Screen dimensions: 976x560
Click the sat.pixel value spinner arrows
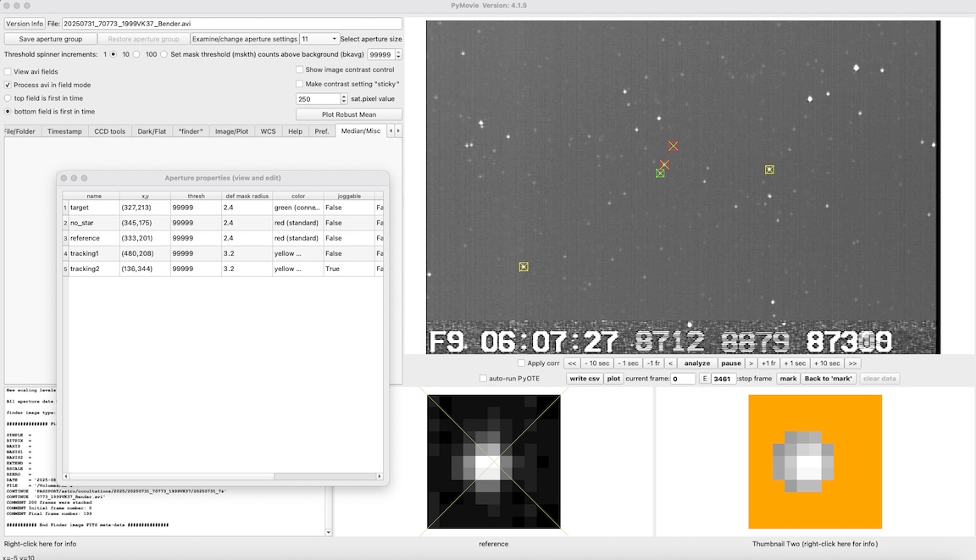pos(344,99)
